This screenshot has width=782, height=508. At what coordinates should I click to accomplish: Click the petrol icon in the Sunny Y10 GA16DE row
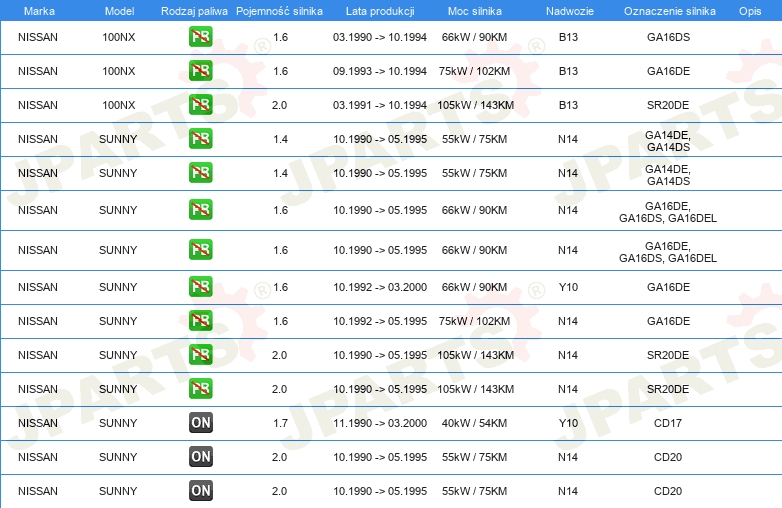(200, 287)
